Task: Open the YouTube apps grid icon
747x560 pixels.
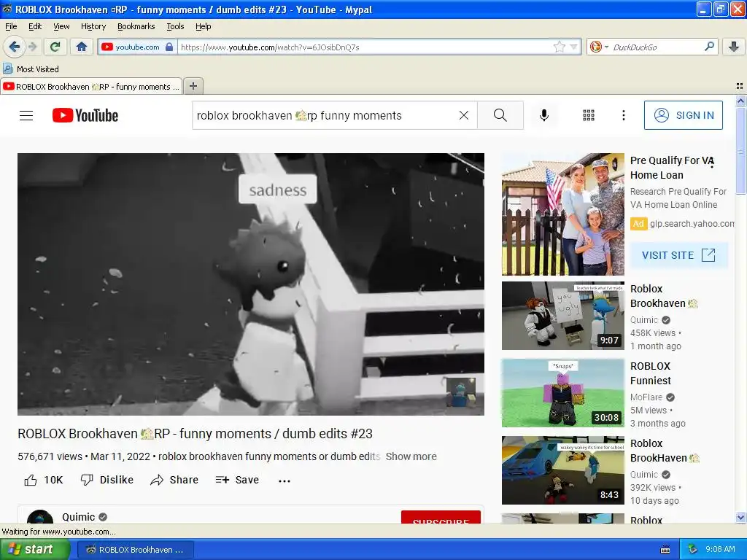Action: [x=589, y=115]
